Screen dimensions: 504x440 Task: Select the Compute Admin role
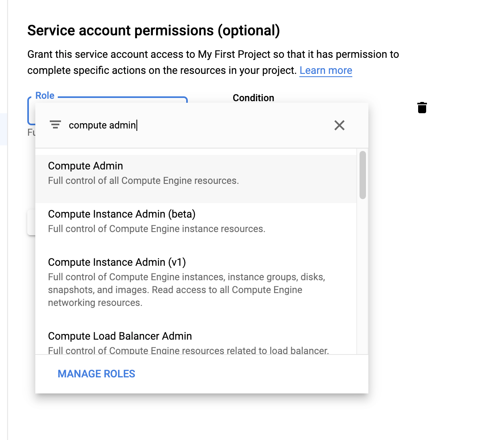tap(85, 166)
